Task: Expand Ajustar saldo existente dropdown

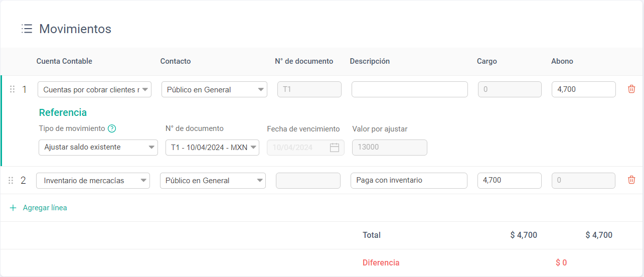Action: coord(98,148)
